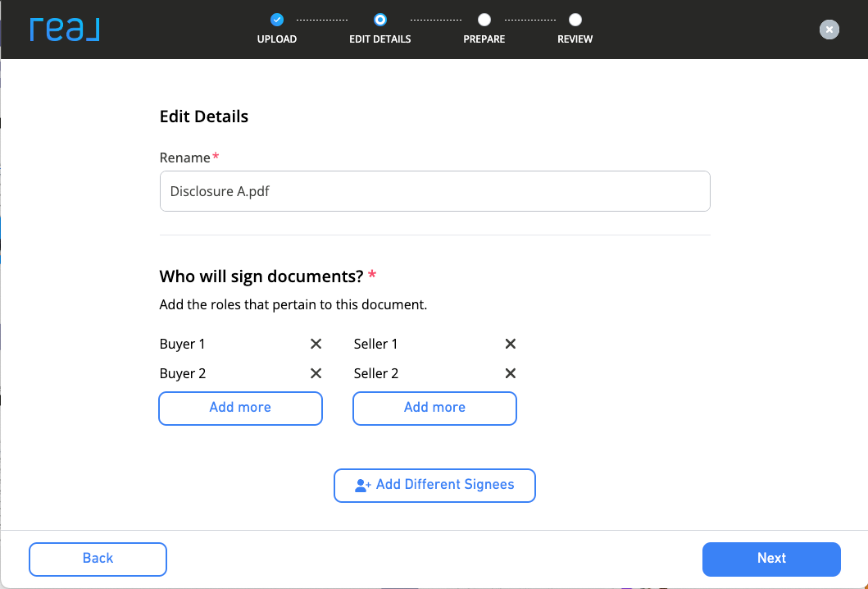Remove the Seller 2 role
Image resolution: width=868 pixels, height=589 pixels.
click(511, 373)
